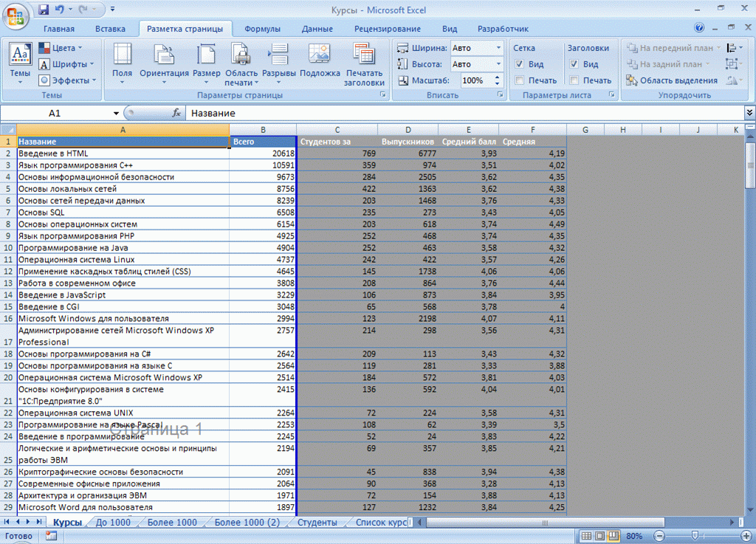Screen dimensions: 756x544
Task: Open the Размер paper size menu
Action: pyautogui.click(x=207, y=64)
